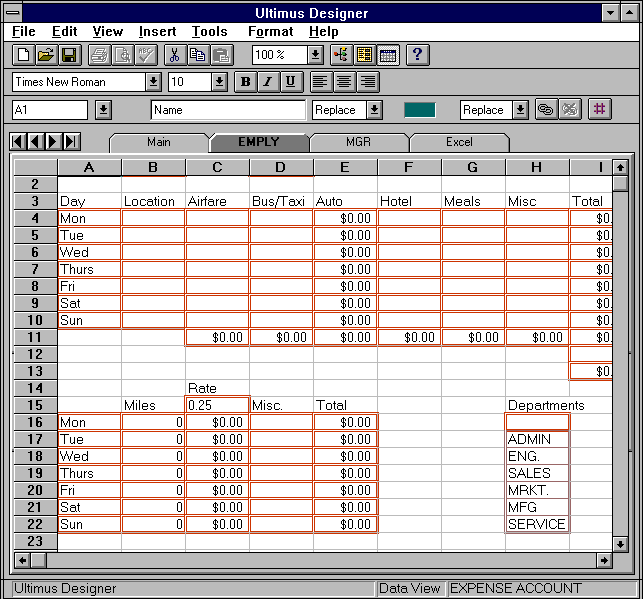Click the chain link icon
This screenshot has height=599, width=643.
click(x=546, y=110)
